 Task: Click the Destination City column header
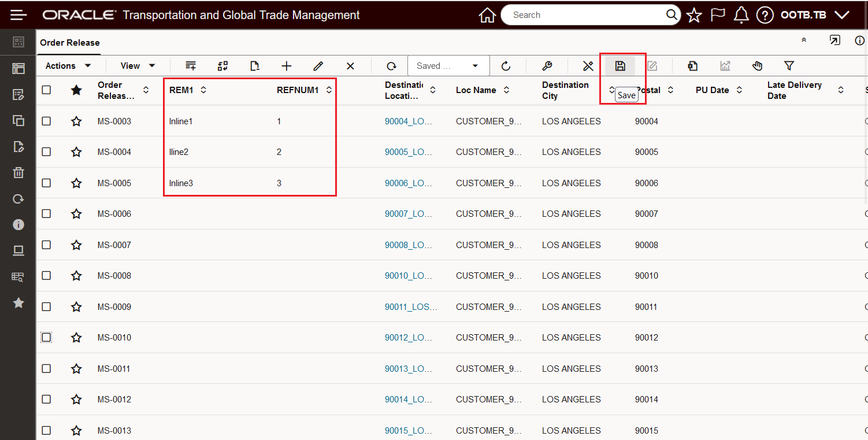[x=565, y=90]
